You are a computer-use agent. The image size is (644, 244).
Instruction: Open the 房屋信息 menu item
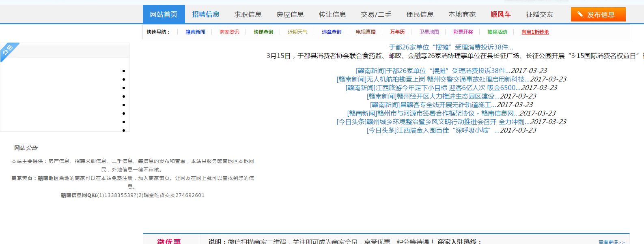coord(290,15)
